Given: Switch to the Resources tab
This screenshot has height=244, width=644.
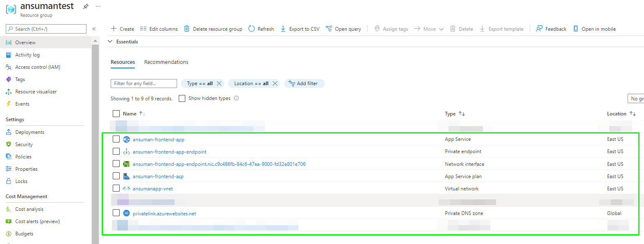Looking at the screenshot, I should (x=123, y=62).
